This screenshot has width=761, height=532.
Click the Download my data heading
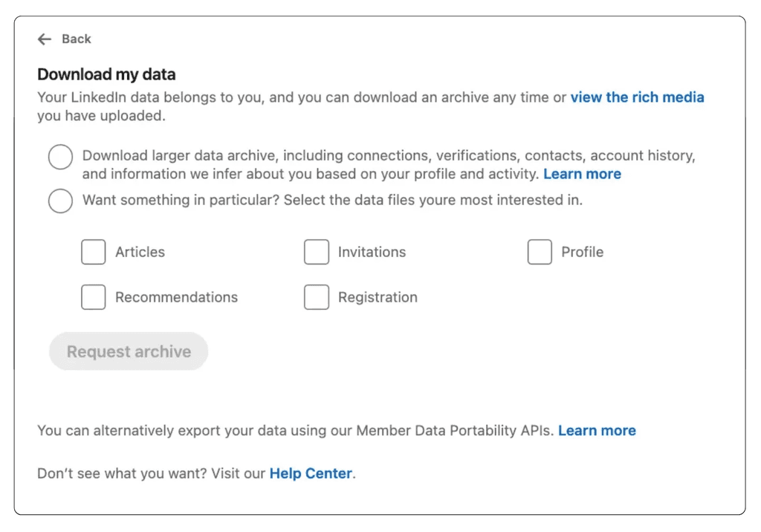(x=106, y=74)
